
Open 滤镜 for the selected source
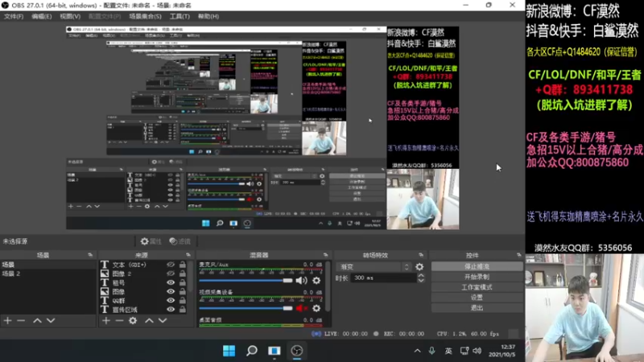(x=180, y=241)
